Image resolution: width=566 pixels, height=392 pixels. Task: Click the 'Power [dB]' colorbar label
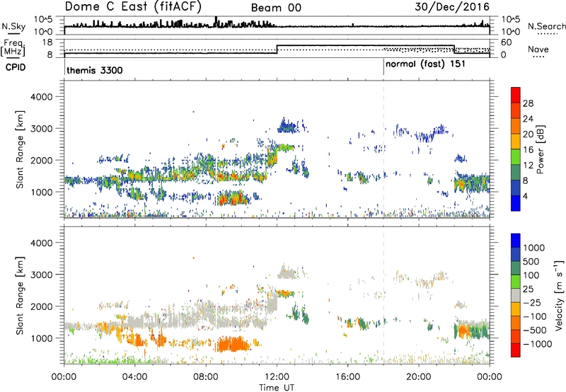click(540, 149)
